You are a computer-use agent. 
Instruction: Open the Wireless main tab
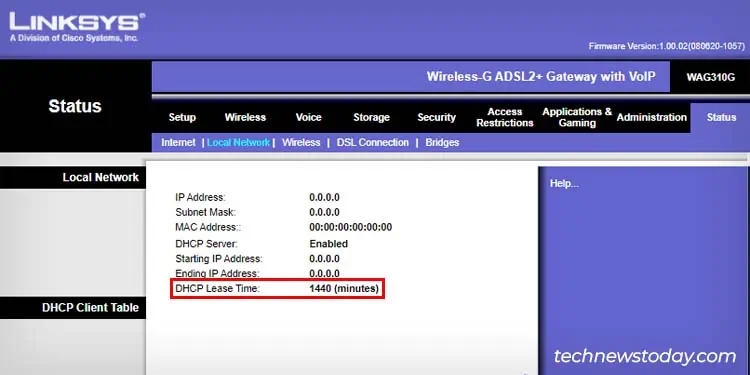coord(245,117)
